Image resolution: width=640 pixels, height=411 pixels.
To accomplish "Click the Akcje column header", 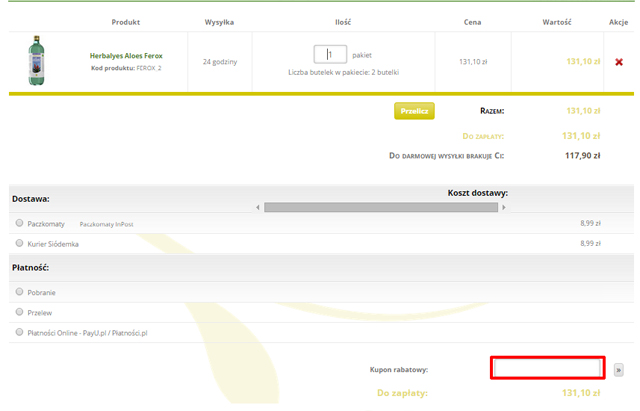I will (x=618, y=21).
